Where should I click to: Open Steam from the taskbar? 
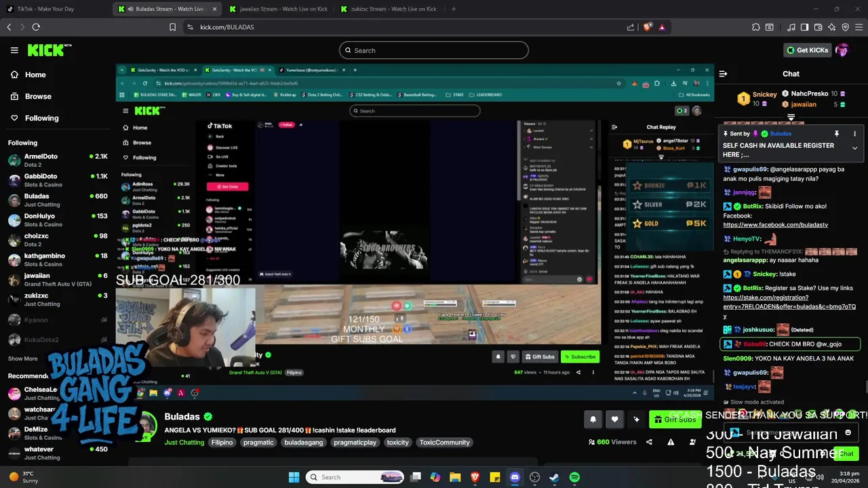point(554,477)
